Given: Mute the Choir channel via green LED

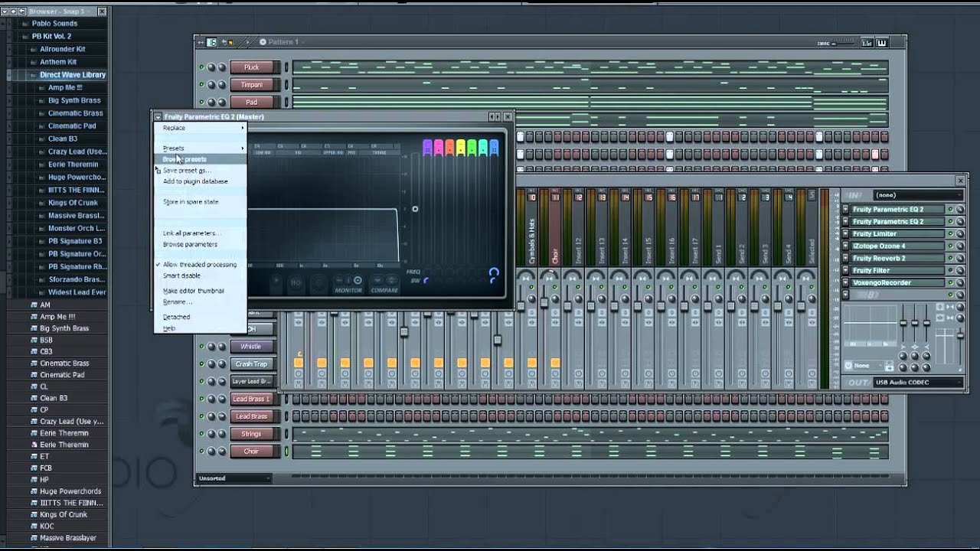Looking at the screenshot, I should coord(202,452).
